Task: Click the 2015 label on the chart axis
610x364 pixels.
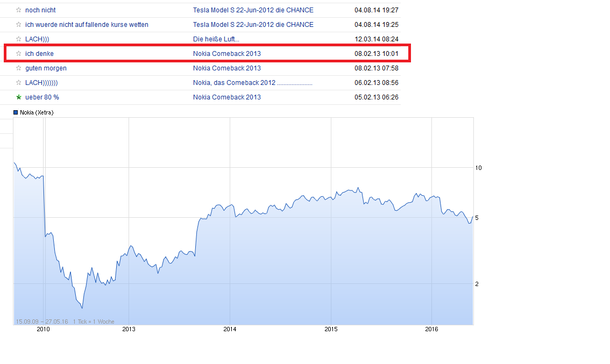Action: (331, 329)
